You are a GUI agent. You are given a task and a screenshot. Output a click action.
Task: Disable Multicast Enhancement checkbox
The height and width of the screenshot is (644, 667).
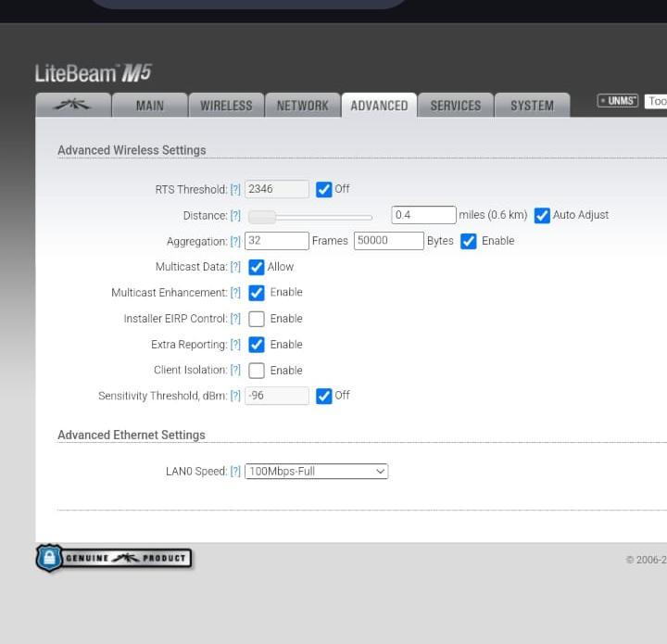click(257, 293)
